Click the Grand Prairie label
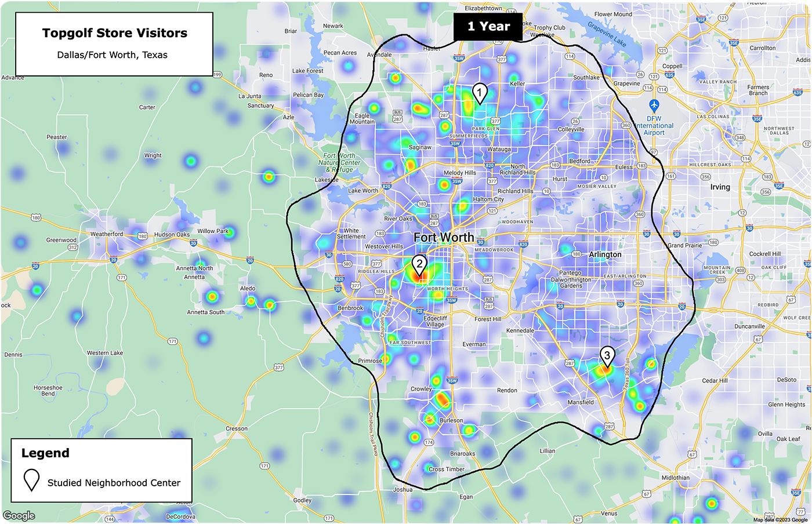The image size is (812, 524). point(685,245)
